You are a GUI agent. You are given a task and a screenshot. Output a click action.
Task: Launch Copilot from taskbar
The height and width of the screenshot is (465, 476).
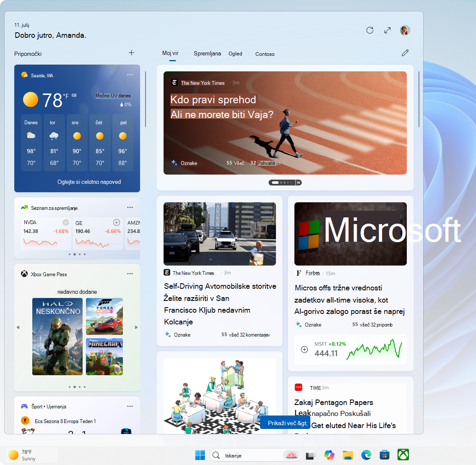point(329,455)
